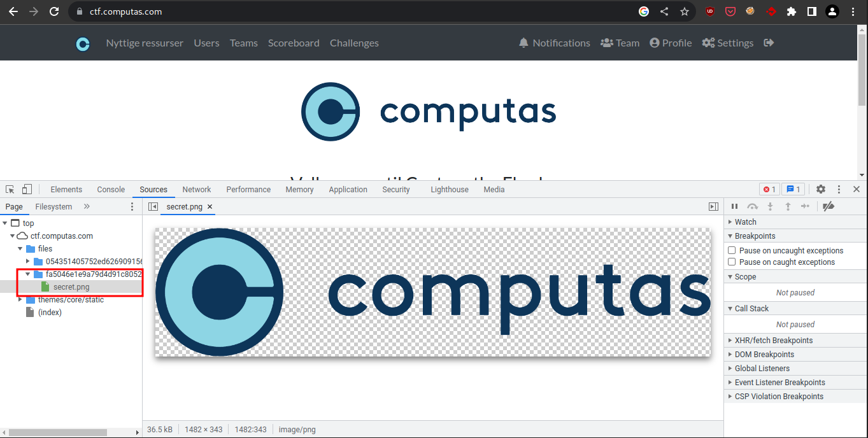Click the pause script execution icon
The height and width of the screenshot is (438, 868).
[x=734, y=206]
